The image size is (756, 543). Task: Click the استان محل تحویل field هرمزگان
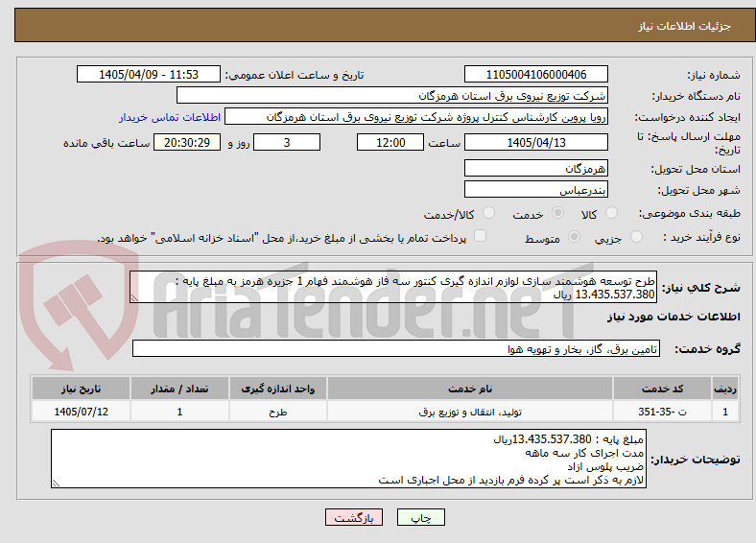click(x=535, y=168)
